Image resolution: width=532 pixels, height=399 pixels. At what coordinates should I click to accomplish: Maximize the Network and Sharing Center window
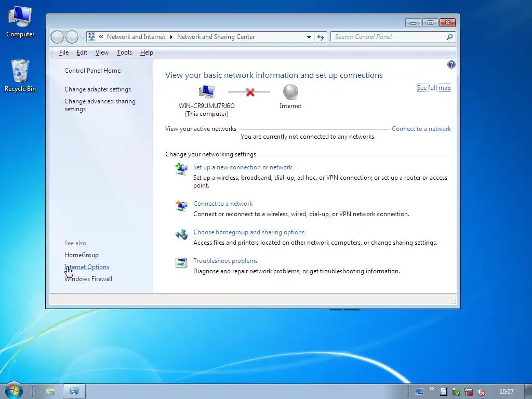[x=430, y=23]
